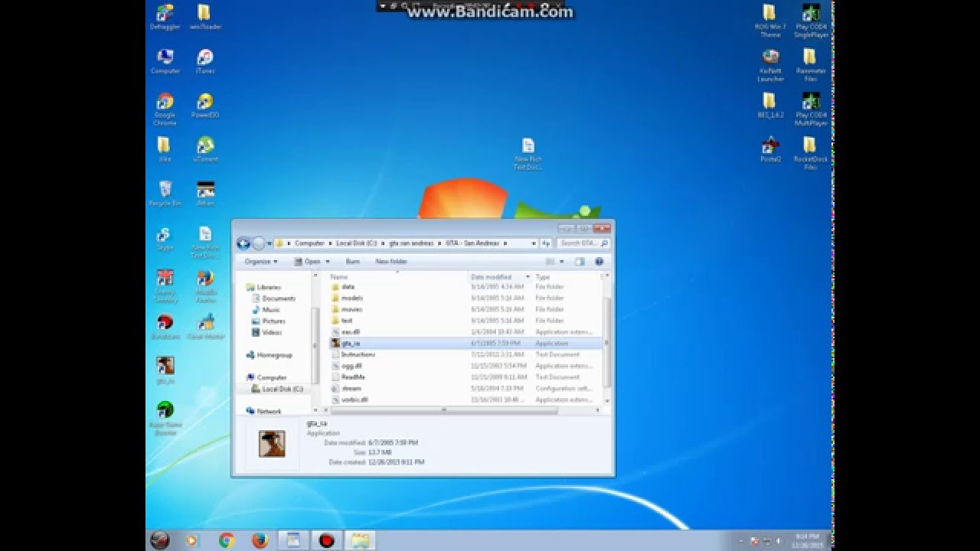The height and width of the screenshot is (551, 980).
Task: Select the gta_sa desktop shortcut
Action: (165, 370)
